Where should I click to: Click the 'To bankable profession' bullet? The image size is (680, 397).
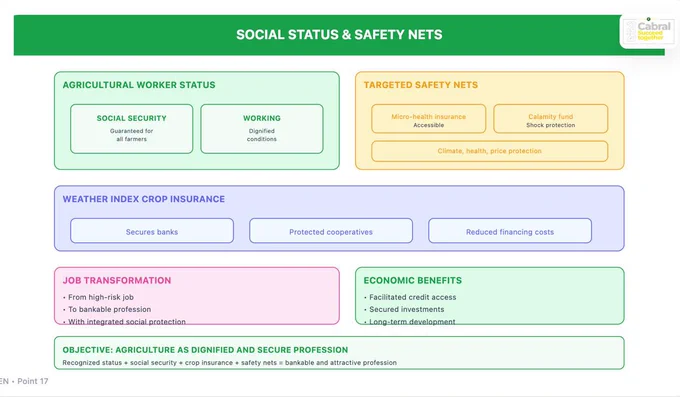click(x=107, y=309)
